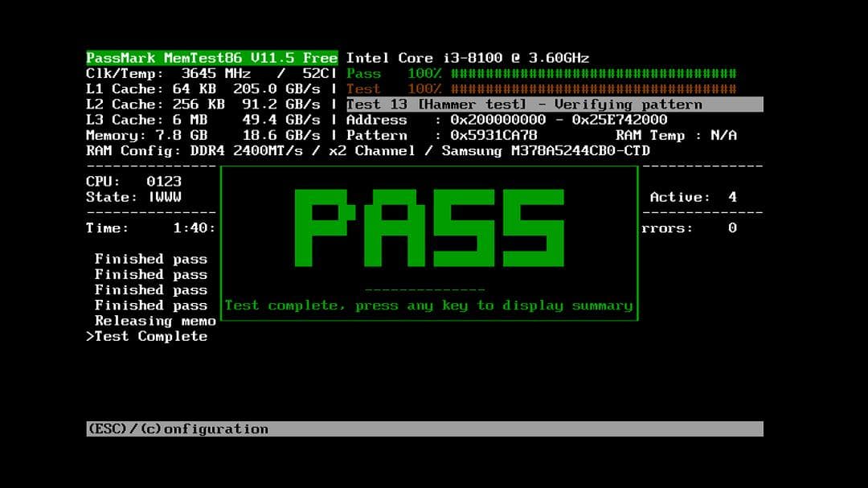The height and width of the screenshot is (488, 868).
Task: Click the Pattern 0x5931CA78 value
Action: pyautogui.click(x=490, y=135)
